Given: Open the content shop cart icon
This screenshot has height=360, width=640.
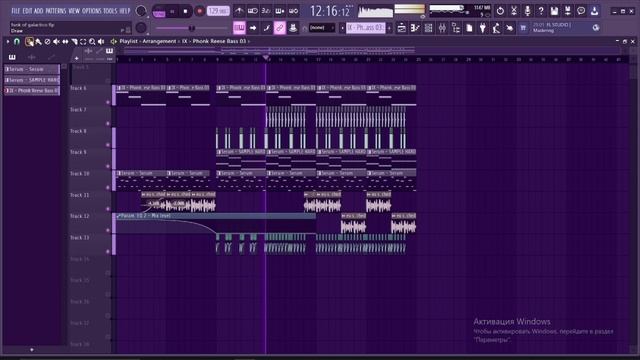Looking at the screenshot, I should click(523, 28).
